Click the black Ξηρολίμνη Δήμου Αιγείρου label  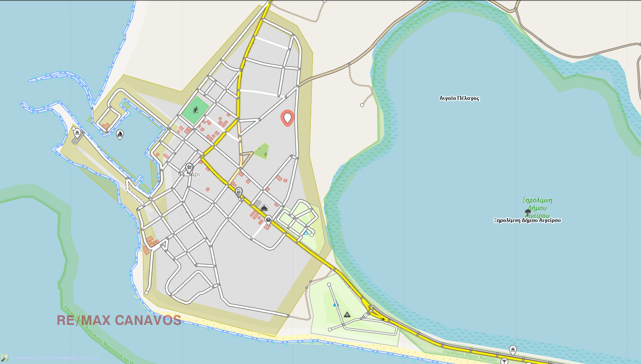(x=527, y=220)
